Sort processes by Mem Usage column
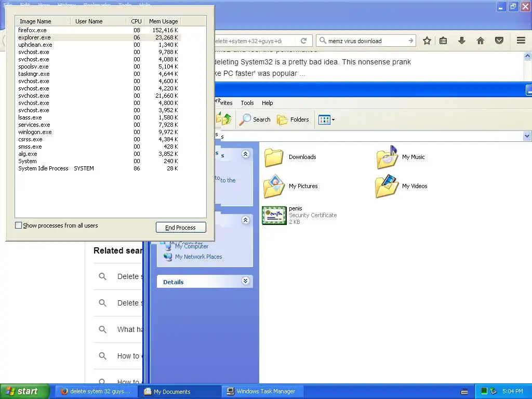This screenshot has width=532, height=399. point(163,21)
